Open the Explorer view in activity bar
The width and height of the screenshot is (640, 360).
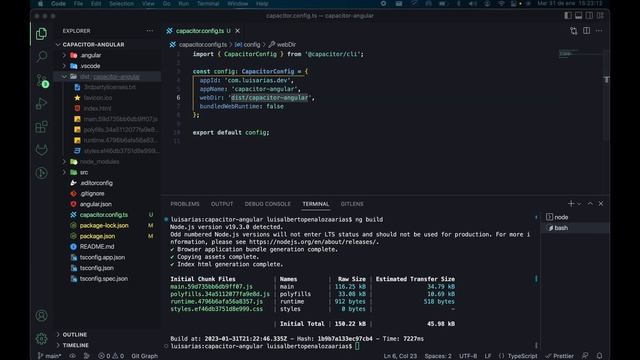tap(41, 34)
